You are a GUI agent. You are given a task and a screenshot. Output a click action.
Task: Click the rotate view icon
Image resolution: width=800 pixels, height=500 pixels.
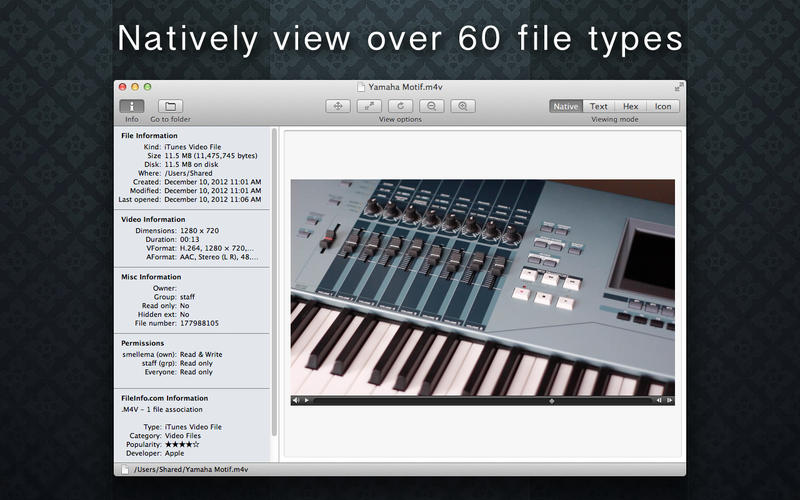coord(400,106)
